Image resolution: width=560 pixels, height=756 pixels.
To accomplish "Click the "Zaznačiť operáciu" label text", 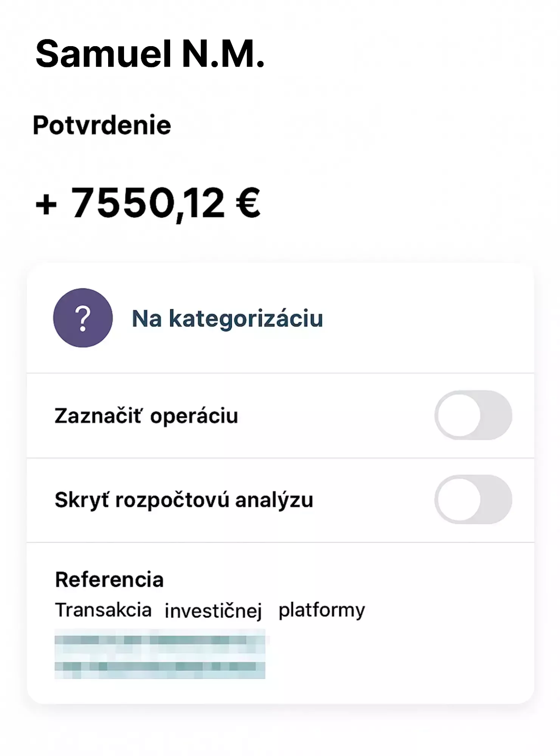I will pos(146,416).
